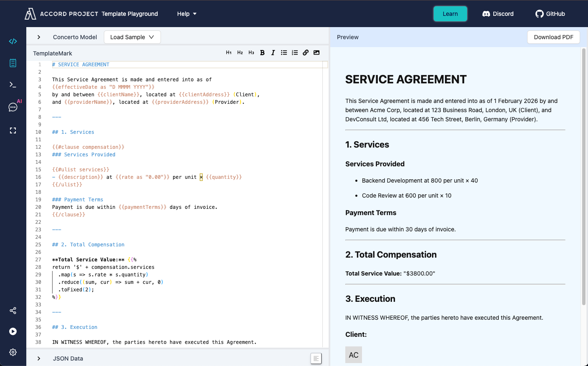Click the run playground play icon

coord(13,331)
